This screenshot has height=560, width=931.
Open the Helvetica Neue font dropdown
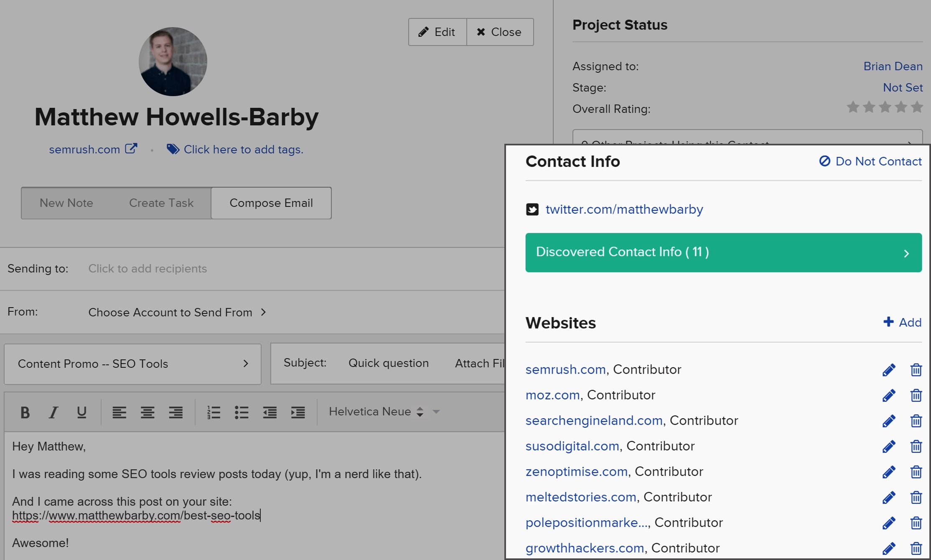click(x=376, y=412)
